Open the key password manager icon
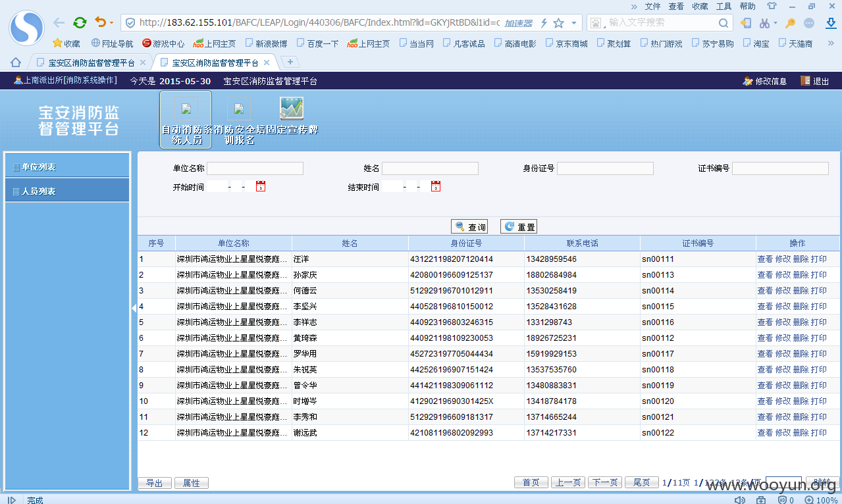This screenshot has width=842, height=504. (790, 23)
